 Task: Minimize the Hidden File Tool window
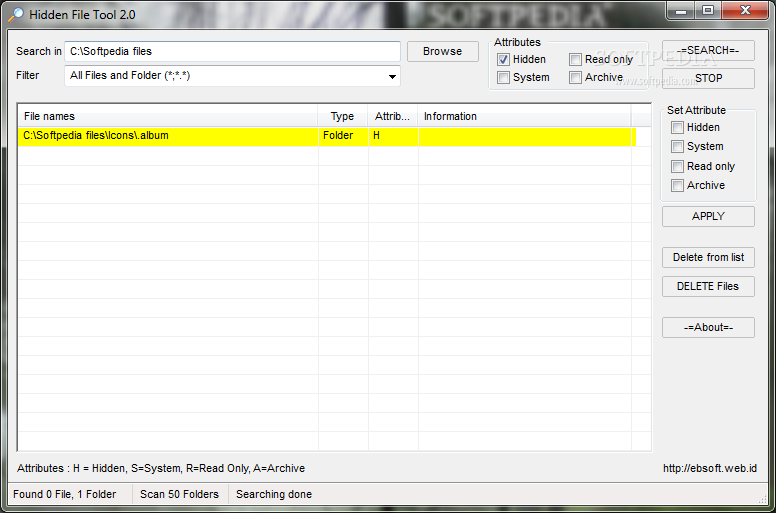pos(681,11)
